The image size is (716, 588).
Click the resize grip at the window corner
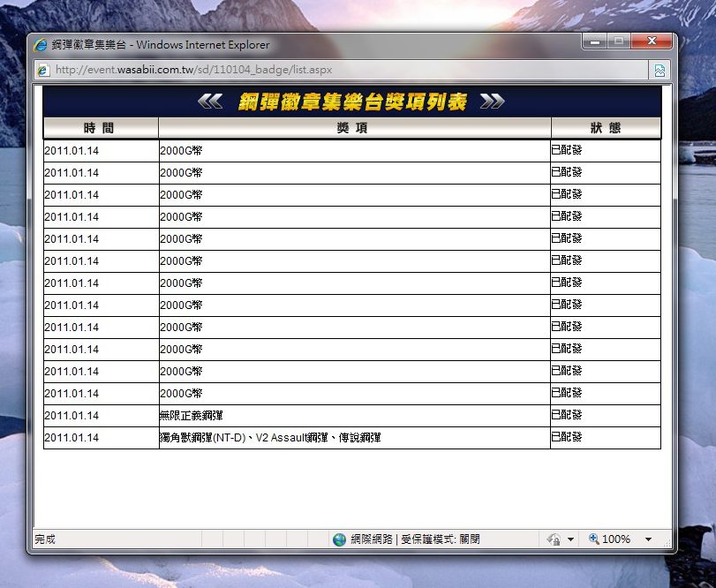[667, 543]
